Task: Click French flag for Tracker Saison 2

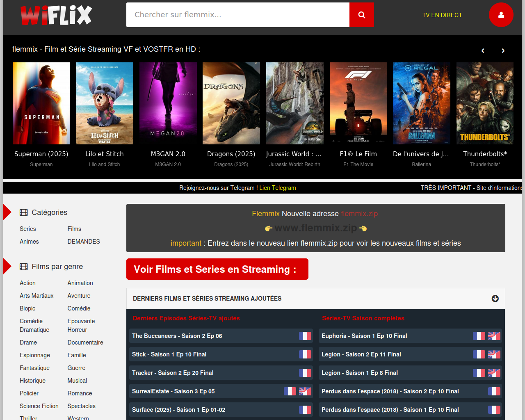Action: pyautogui.click(x=305, y=373)
